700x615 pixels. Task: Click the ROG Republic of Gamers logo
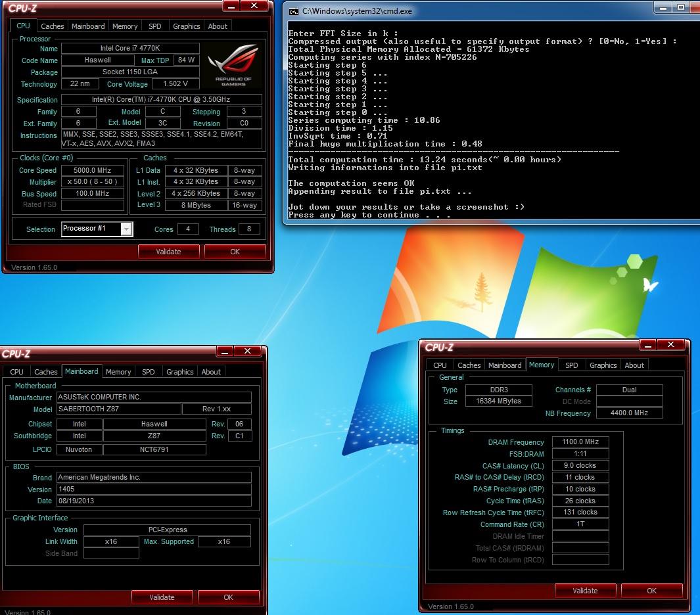tap(233, 64)
